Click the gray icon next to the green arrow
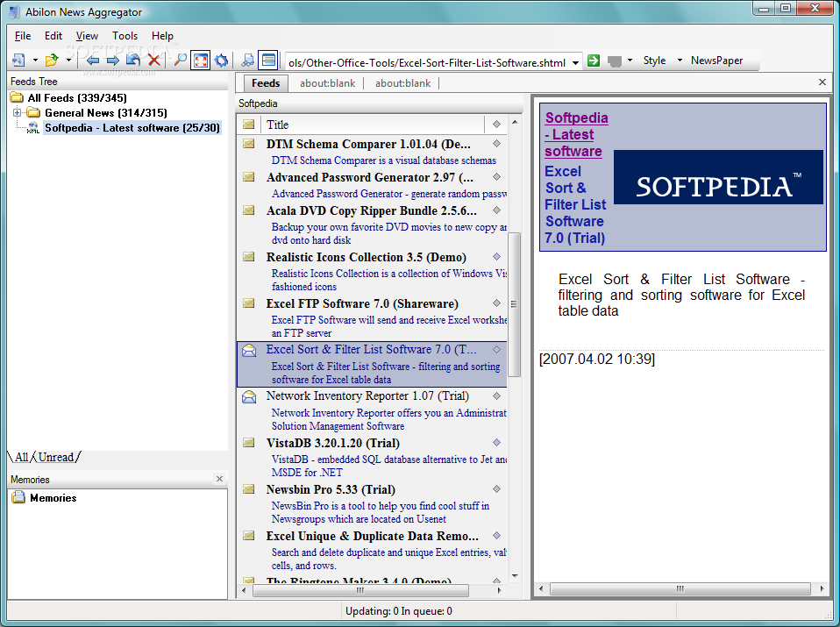Image resolution: width=840 pixels, height=627 pixels. 615,61
